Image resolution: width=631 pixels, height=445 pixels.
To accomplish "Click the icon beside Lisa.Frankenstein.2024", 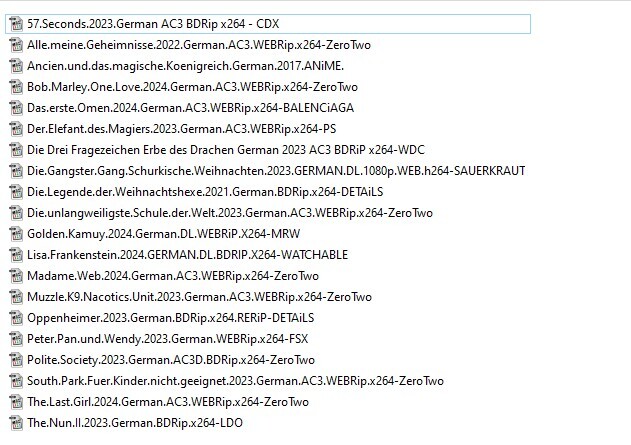I will point(16,255).
